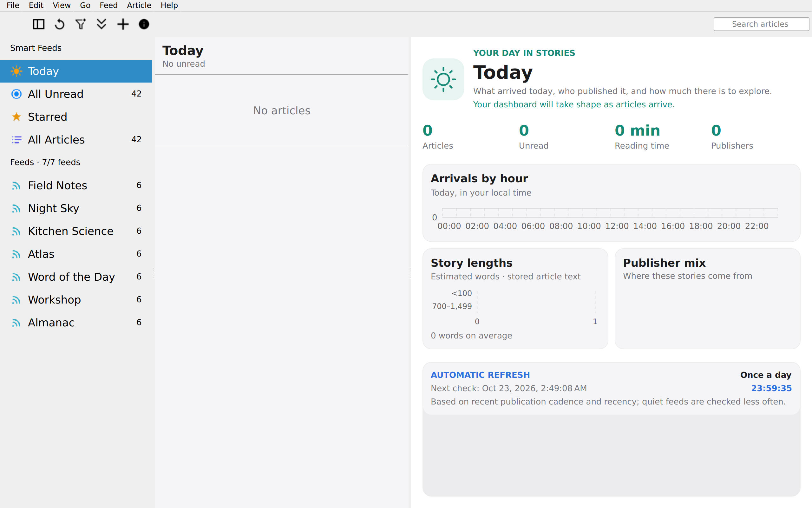Open the Edit menu

36,5
